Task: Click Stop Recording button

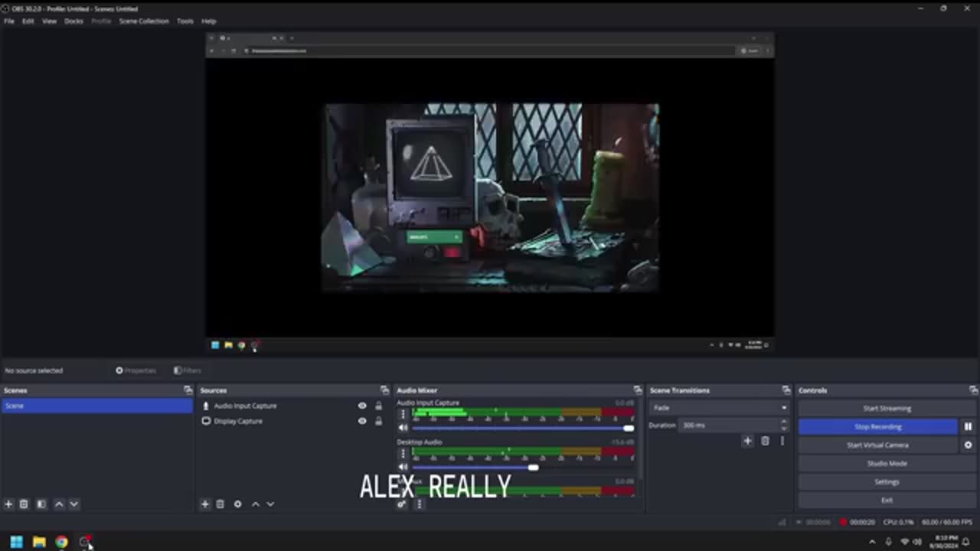Action: (x=878, y=426)
